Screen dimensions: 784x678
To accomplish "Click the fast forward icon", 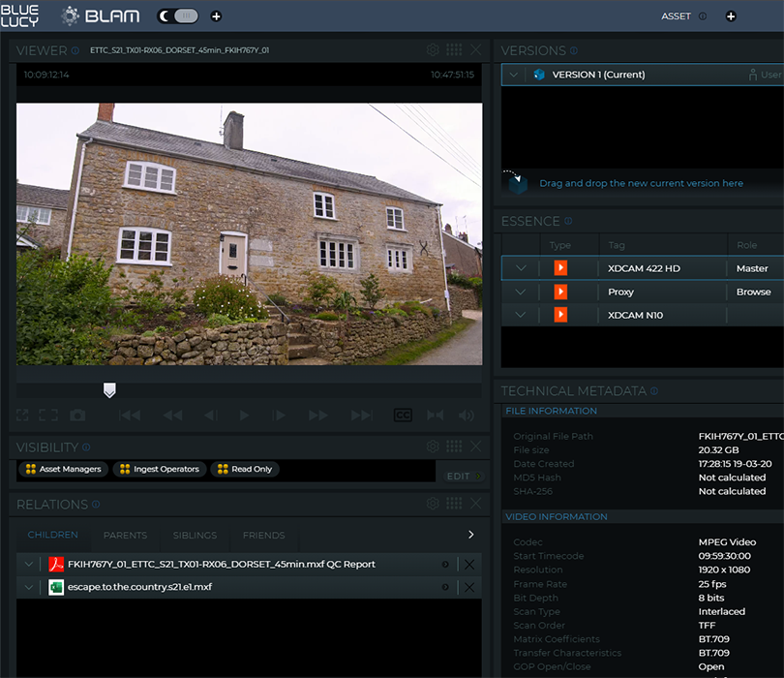I will [x=317, y=416].
